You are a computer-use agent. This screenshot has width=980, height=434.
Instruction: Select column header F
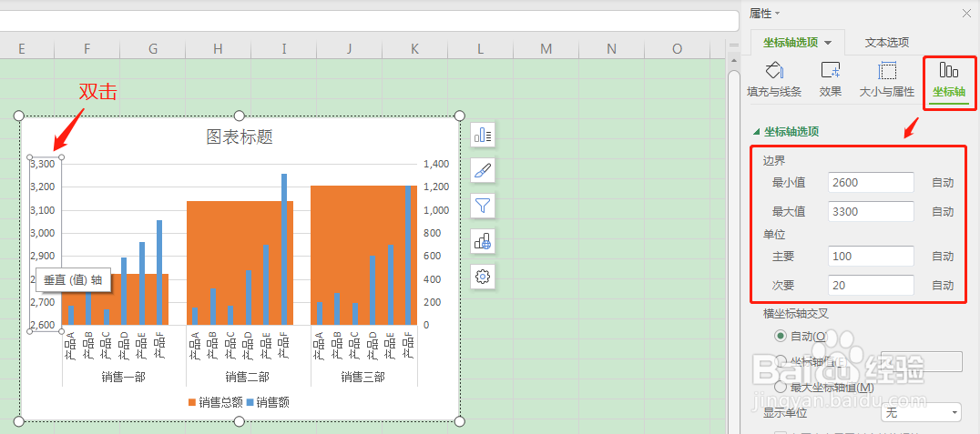click(x=87, y=49)
